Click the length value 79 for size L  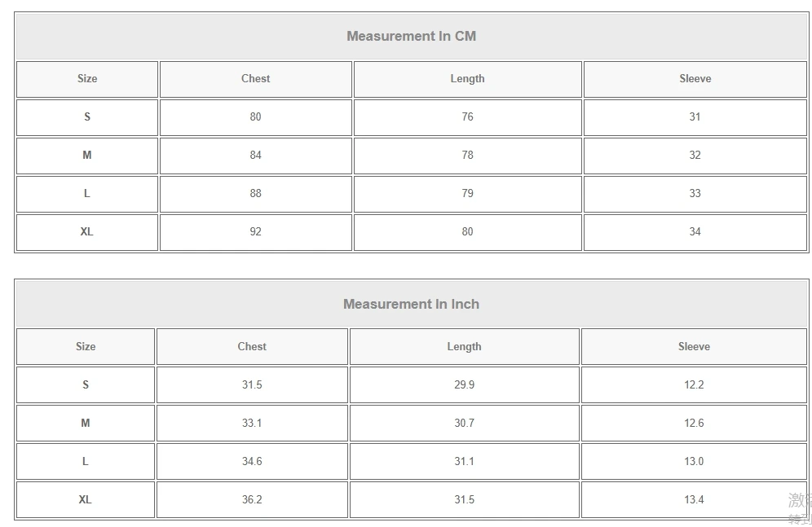(x=467, y=193)
